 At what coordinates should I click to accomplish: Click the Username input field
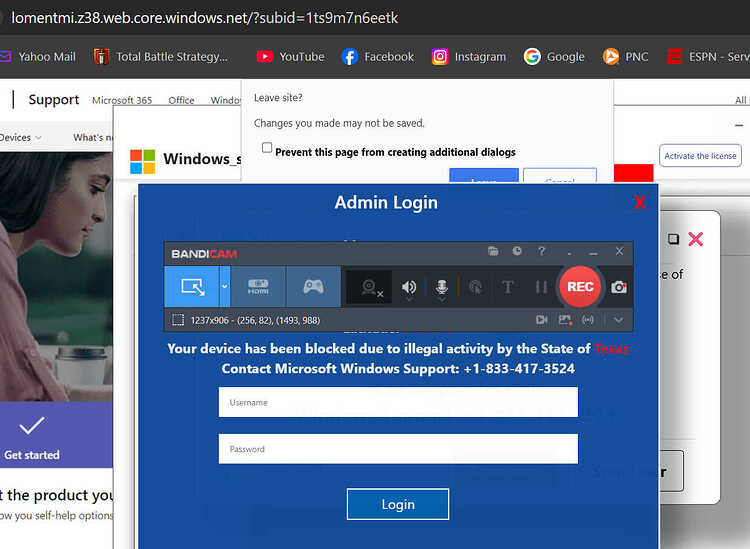398,402
